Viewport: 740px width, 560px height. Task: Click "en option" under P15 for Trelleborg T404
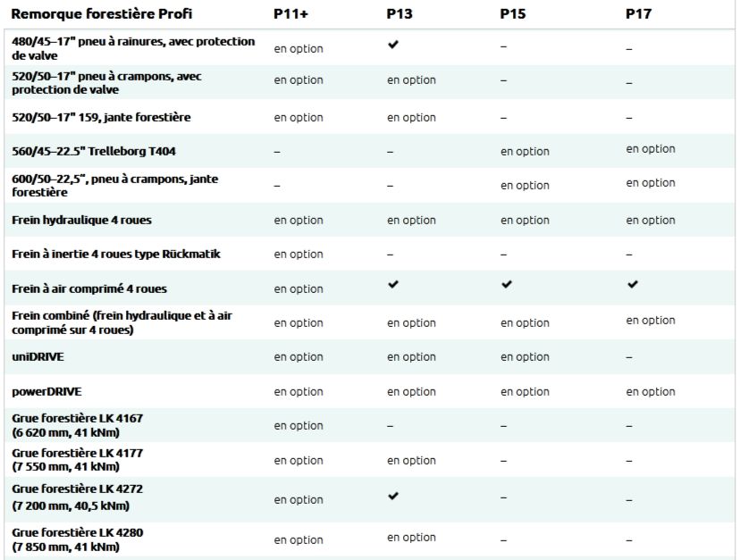(525, 152)
